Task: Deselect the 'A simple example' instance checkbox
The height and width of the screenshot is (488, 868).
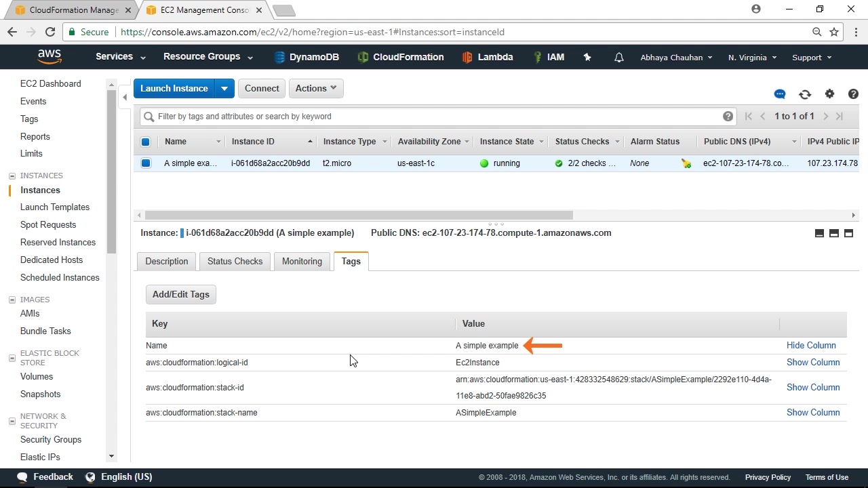Action: point(145,163)
